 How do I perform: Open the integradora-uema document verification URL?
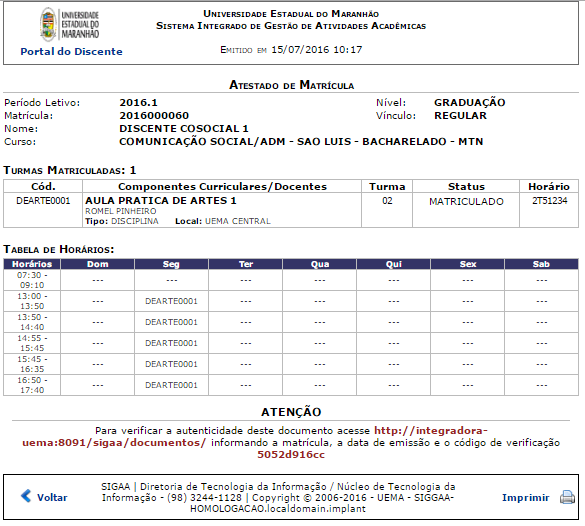click(255, 436)
